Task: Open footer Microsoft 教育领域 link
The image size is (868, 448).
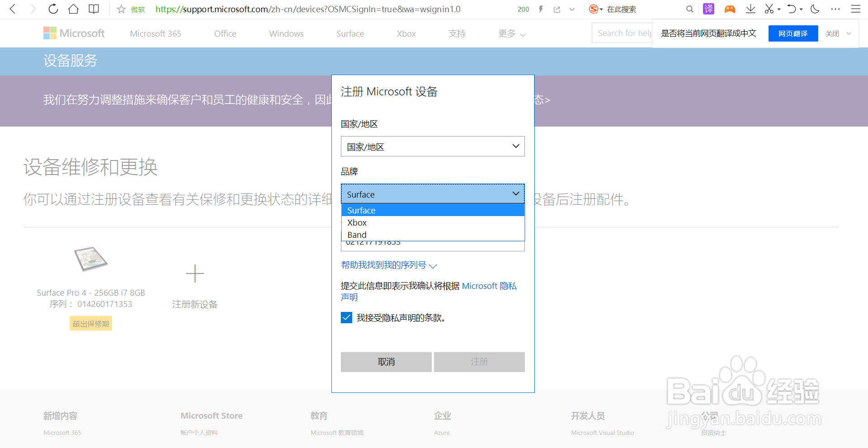Action: [x=337, y=433]
